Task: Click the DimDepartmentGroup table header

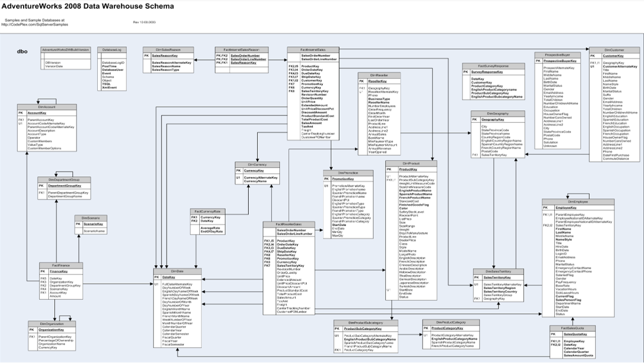Action: (x=64, y=180)
